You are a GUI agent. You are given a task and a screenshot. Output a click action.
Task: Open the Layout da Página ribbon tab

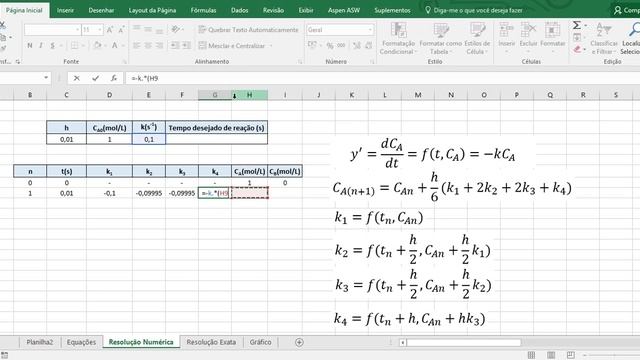pyautogui.click(x=152, y=10)
